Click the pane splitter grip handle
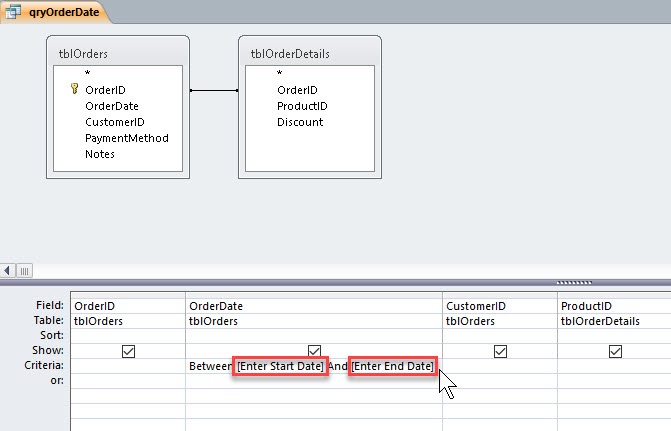This screenshot has width=671, height=431. coord(574,282)
